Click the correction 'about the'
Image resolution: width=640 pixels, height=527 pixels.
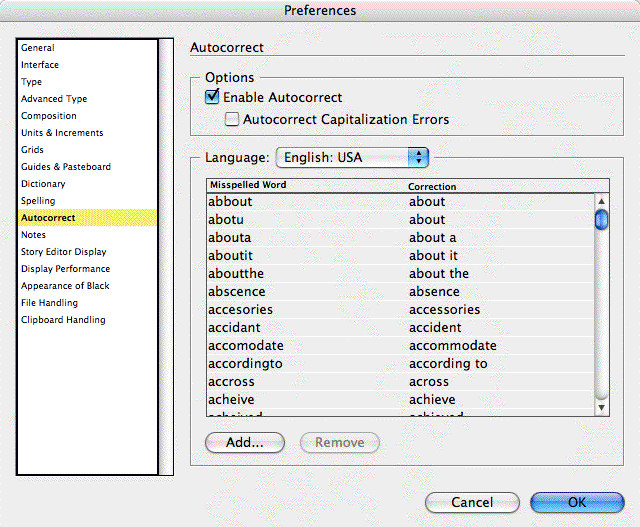click(439, 274)
